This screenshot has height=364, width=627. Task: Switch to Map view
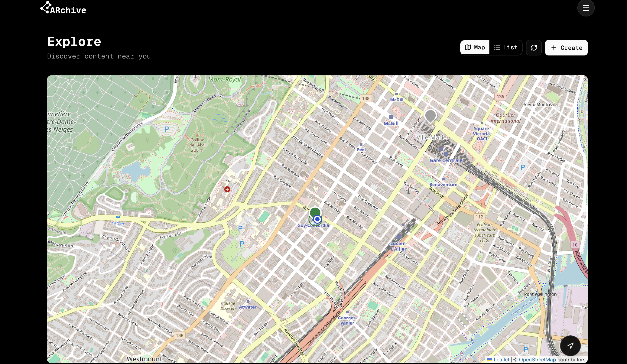point(475,47)
